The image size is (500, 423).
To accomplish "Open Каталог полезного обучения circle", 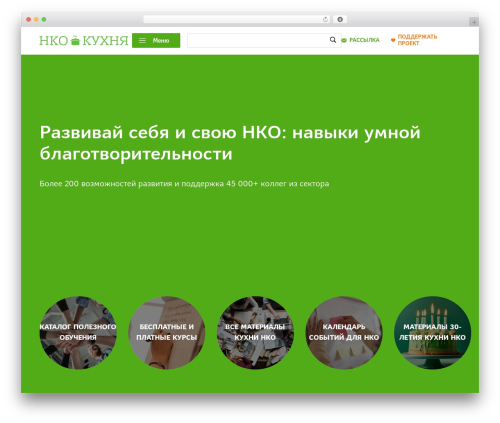I will (78, 332).
